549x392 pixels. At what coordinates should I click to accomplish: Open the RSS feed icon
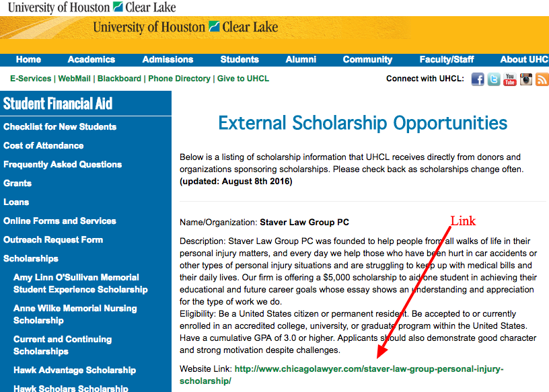click(542, 79)
